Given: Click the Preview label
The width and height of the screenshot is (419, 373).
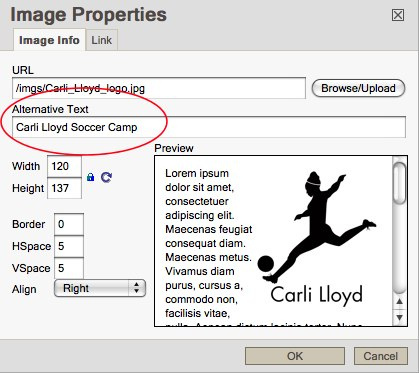Looking at the screenshot, I should coord(174,148).
